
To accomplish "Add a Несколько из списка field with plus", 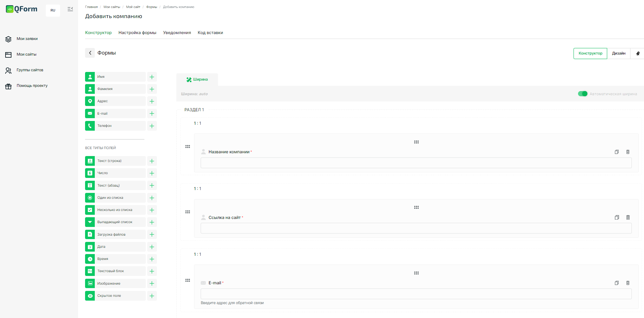I will pos(152,210).
